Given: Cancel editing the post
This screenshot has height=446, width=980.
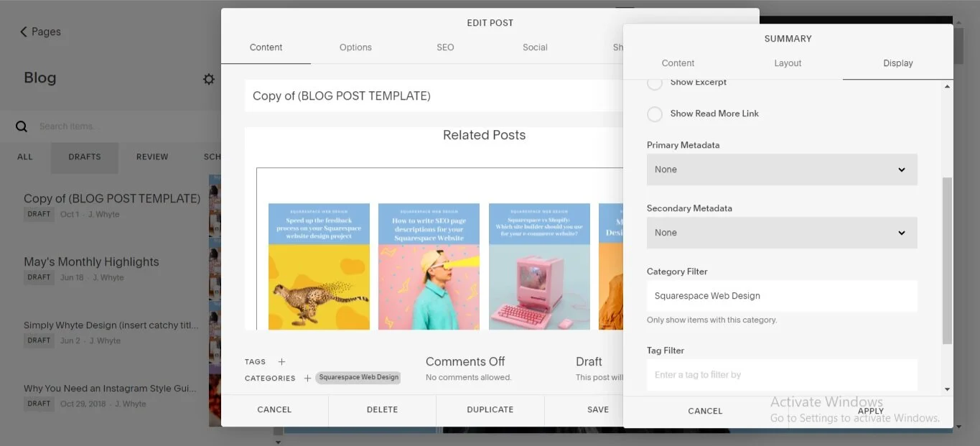Looking at the screenshot, I should [274, 410].
